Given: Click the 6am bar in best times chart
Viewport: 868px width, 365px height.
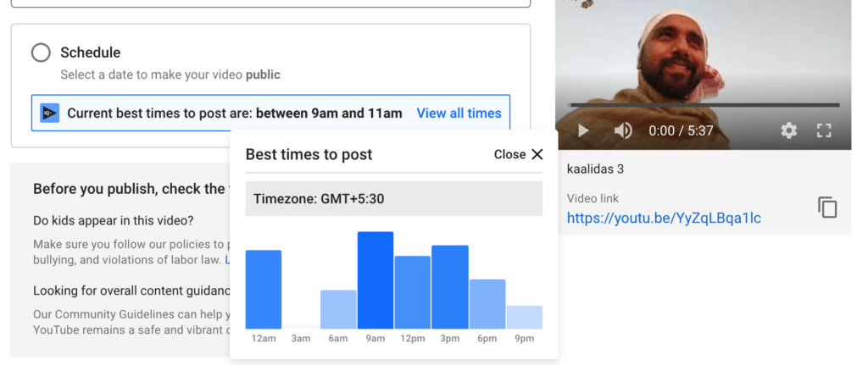Looking at the screenshot, I should (x=338, y=310).
